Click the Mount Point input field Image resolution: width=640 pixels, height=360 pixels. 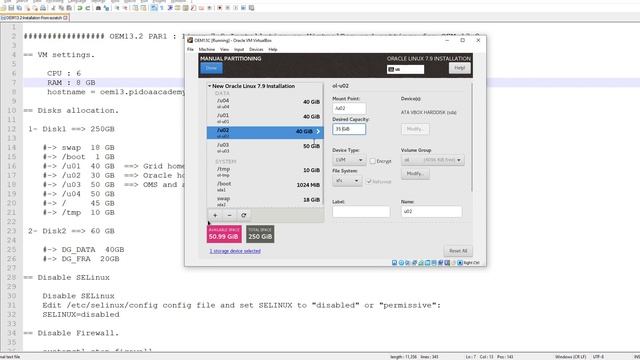(x=349, y=109)
